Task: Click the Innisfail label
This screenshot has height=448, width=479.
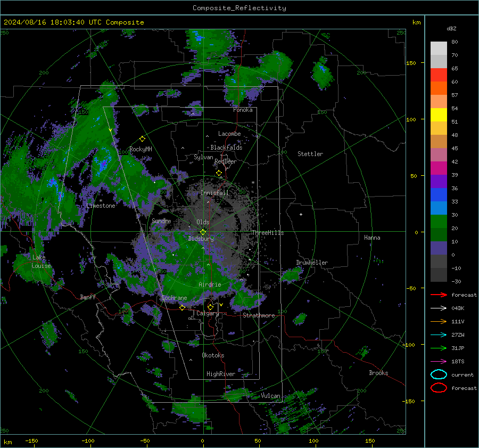Action: click(x=214, y=193)
